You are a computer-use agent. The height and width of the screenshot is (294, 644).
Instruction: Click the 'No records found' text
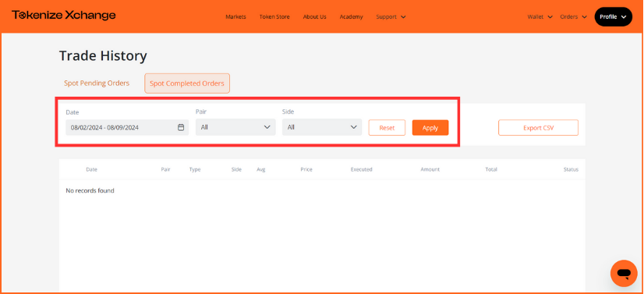(90, 190)
